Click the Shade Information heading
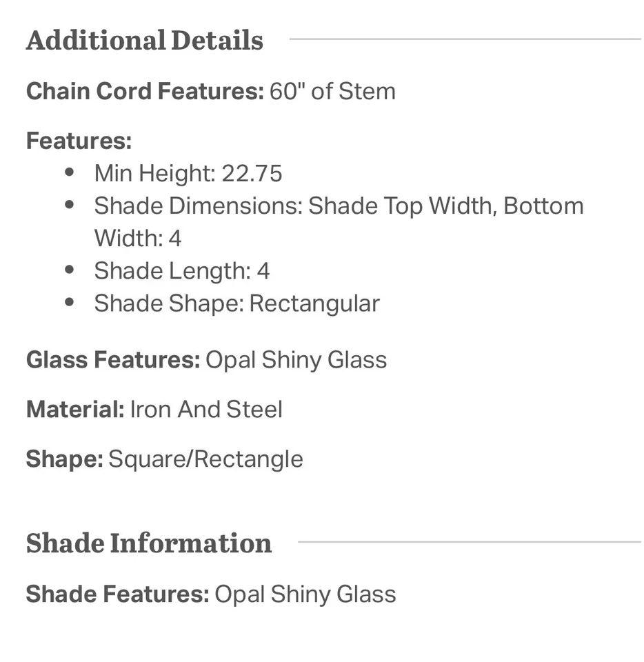Viewport: 644px width, 662px height. point(148,543)
